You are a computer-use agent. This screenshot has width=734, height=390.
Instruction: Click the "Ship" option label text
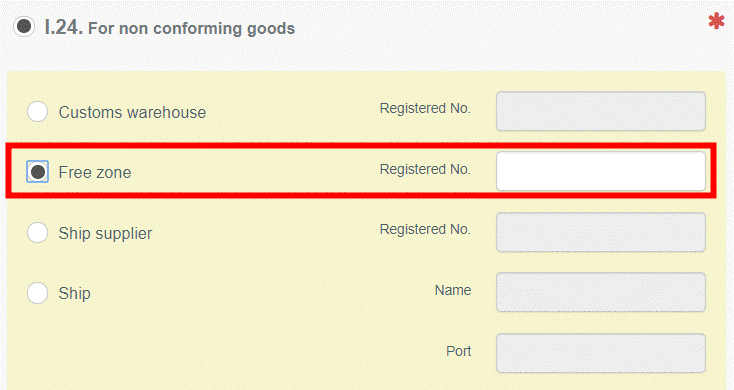click(x=74, y=294)
